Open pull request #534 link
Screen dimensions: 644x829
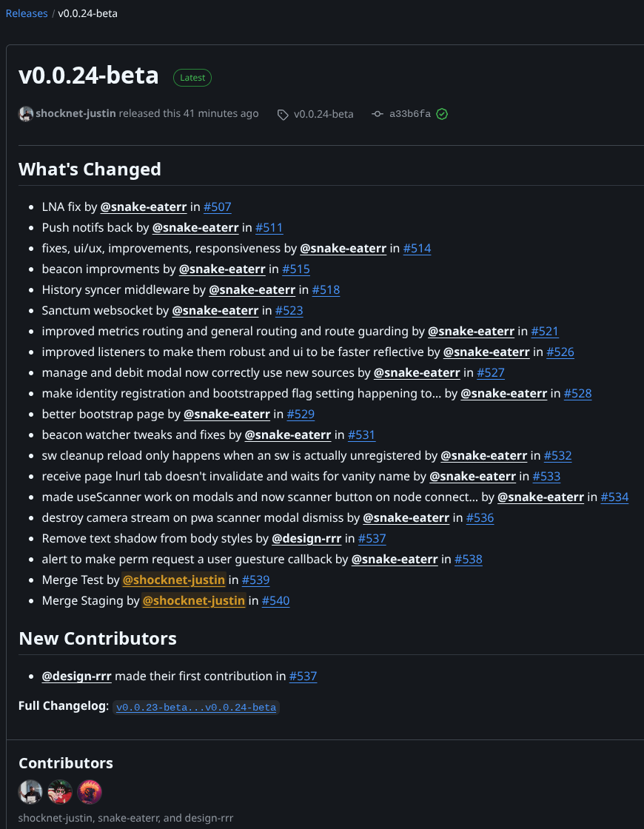(614, 497)
